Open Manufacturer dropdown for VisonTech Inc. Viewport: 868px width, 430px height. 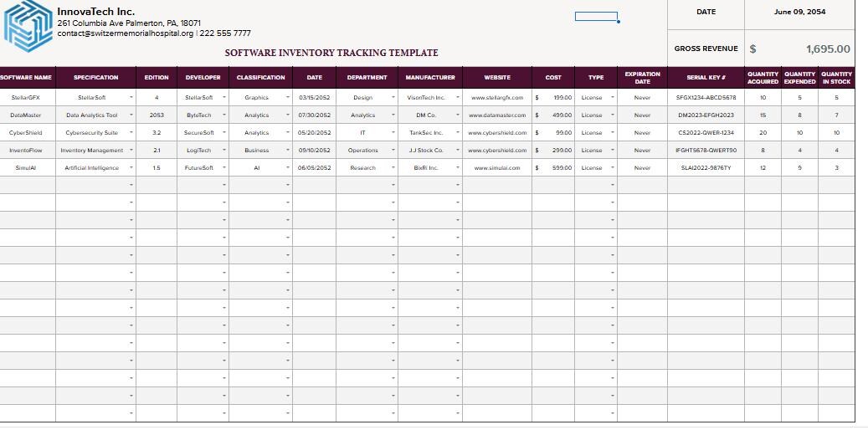point(458,97)
